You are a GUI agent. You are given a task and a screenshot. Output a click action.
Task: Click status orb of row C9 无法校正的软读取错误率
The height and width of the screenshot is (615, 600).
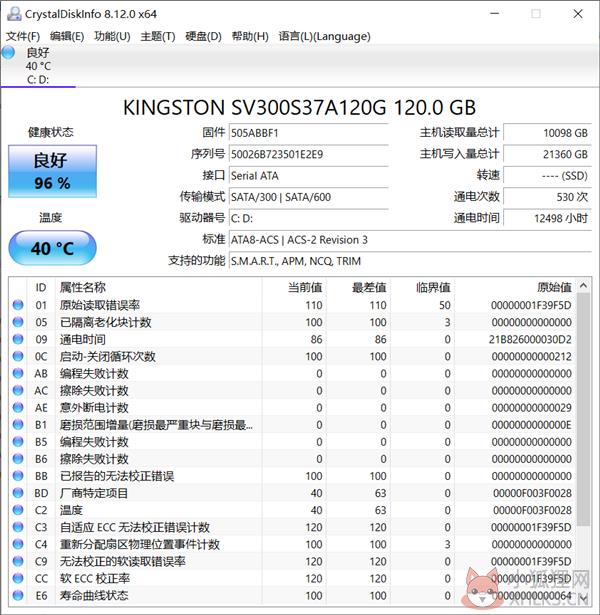click(18, 561)
